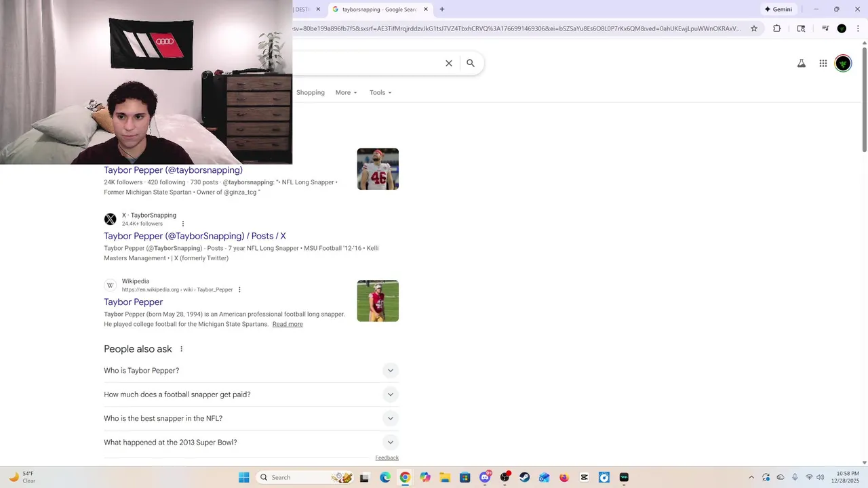Open File Explorer from the taskbar

click(x=445, y=477)
